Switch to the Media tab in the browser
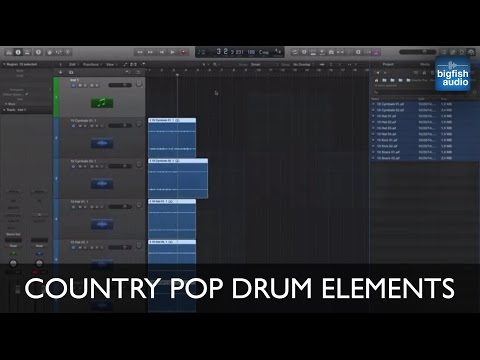 (x=425, y=64)
